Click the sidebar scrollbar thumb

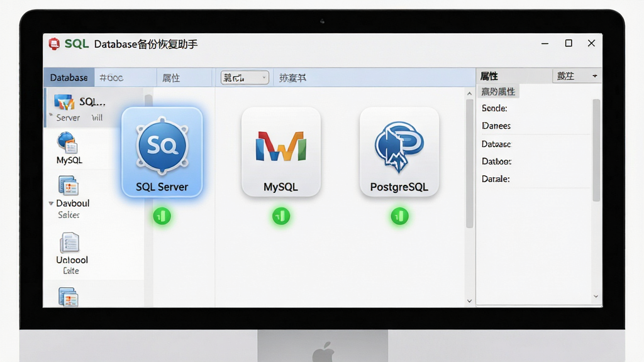coord(148,102)
